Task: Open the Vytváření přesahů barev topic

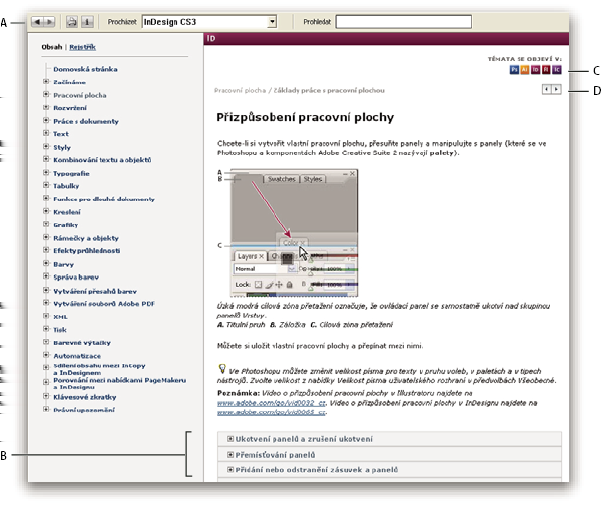Action: coord(95,291)
